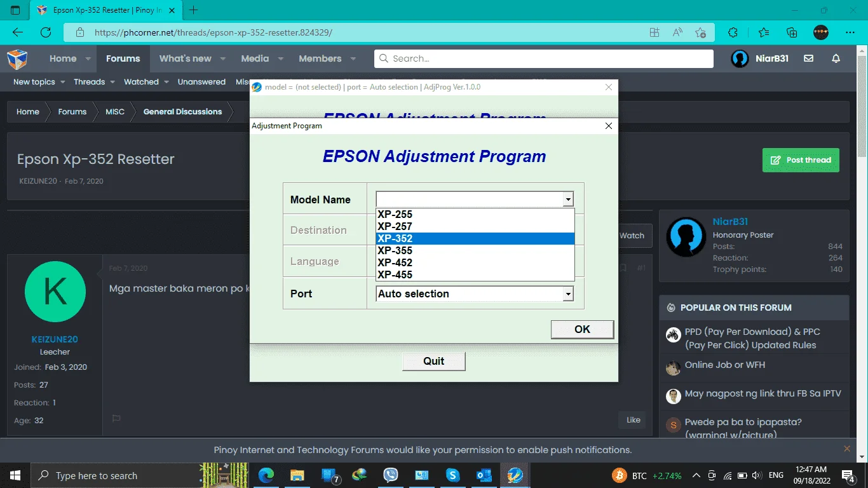Expand the New topics sub-menu arrow
Image resolution: width=868 pixels, height=488 pixels.
[62, 82]
